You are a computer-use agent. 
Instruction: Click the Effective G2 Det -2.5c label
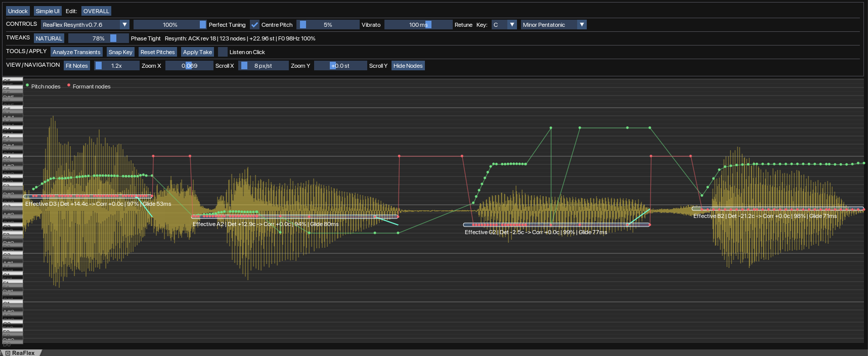536,232
